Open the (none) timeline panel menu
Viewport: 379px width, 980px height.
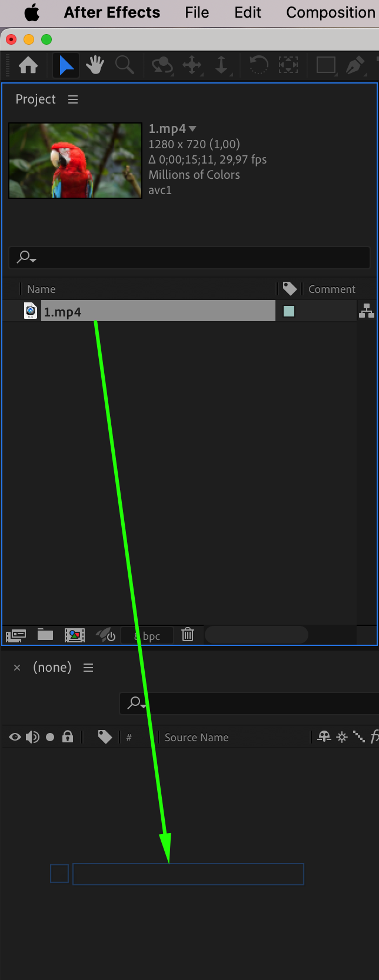pos(88,668)
